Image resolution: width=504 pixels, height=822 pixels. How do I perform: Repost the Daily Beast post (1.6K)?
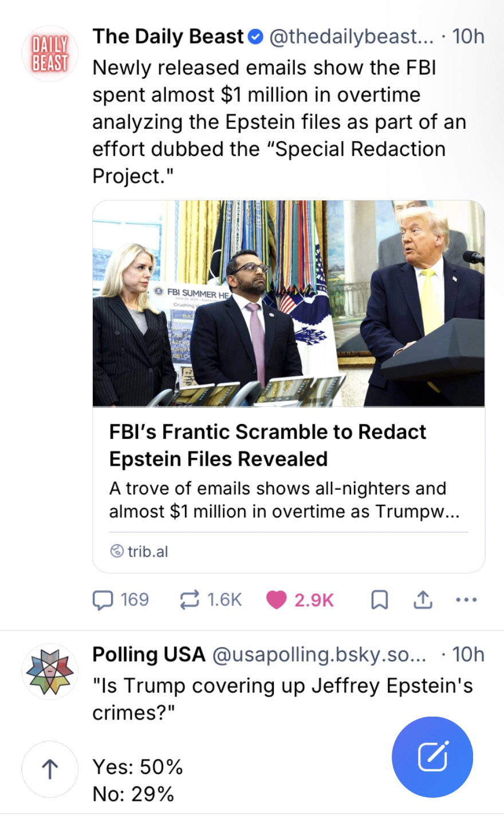pos(188,599)
